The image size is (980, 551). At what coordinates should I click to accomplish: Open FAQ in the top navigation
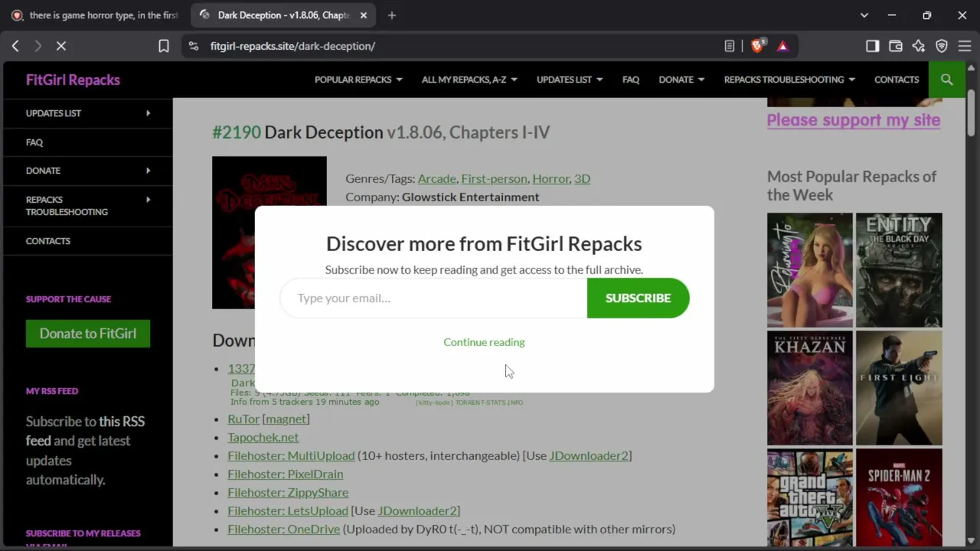click(631, 80)
